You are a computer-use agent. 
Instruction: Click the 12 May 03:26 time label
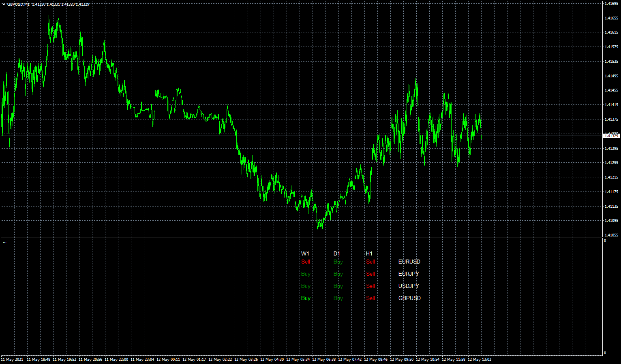(246, 359)
